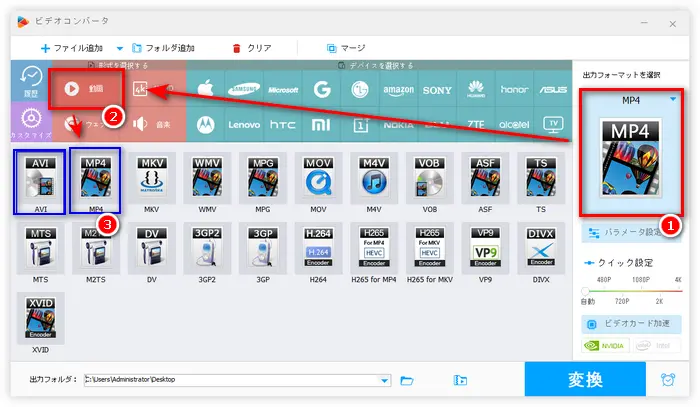Toggle Intel hardware acceleration
The image size is (700, 407).
[656, 345]
